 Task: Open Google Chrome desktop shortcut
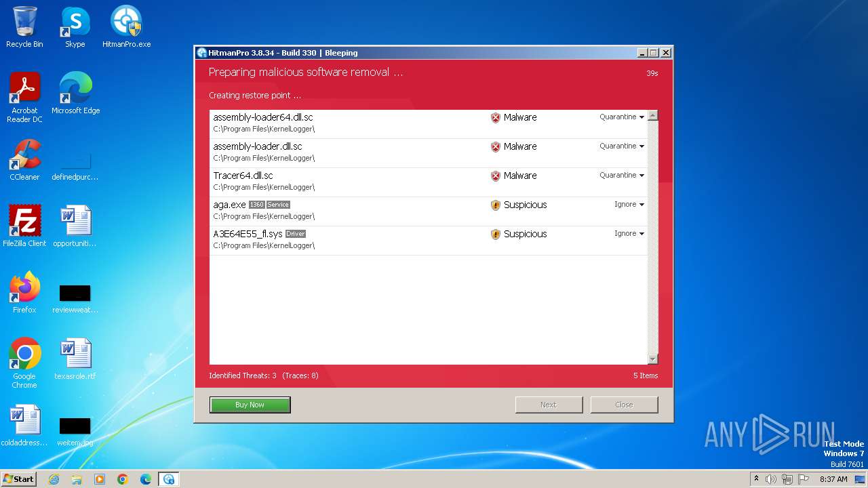(x=24, y=363)
